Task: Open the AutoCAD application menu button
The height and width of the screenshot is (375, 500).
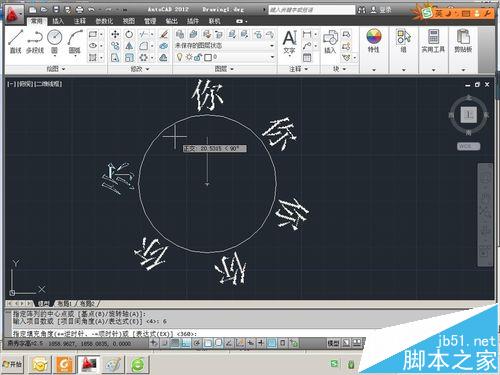Action: click(13, 14)
